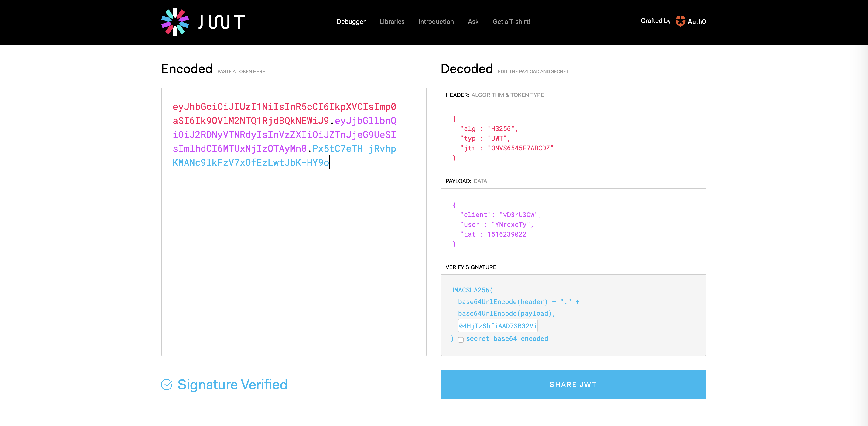
Task: Focus the secret key input field
Action: [497, 326]
